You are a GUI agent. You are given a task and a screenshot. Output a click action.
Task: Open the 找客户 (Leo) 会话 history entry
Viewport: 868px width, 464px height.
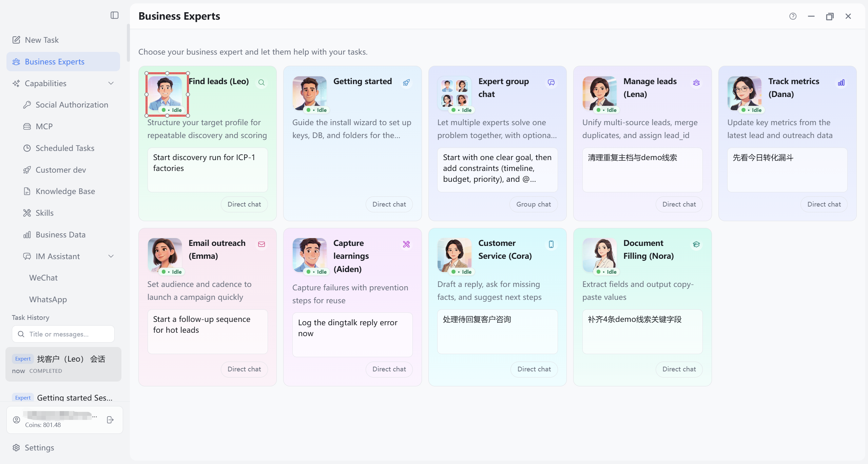coord(63,364)
